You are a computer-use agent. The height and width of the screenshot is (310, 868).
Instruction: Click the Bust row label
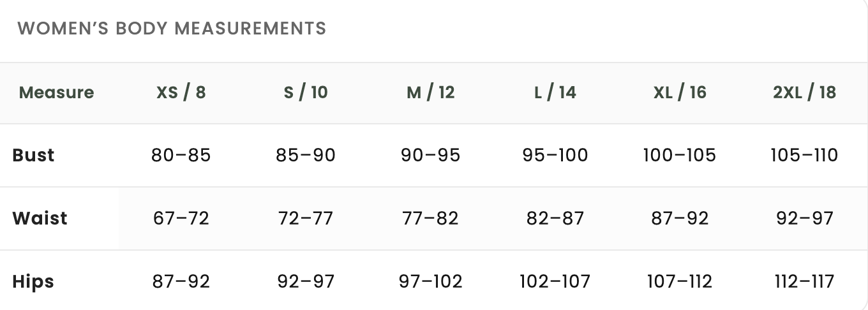click(x=33, y=155)
